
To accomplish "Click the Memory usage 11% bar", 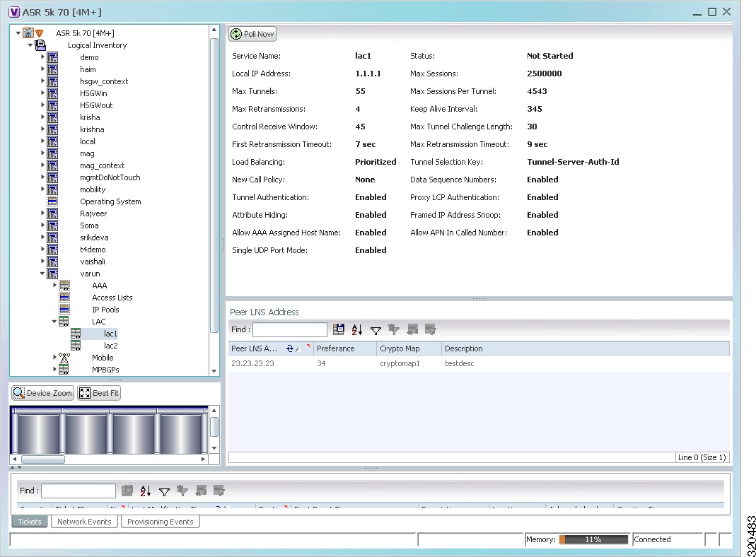I will click(x=593, y=539).
